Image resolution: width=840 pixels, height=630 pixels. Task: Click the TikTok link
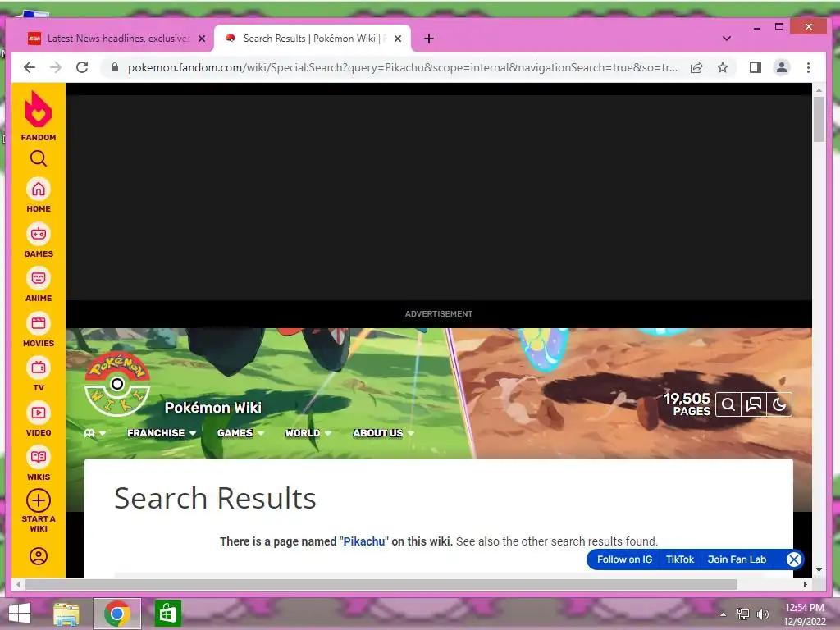680,559
